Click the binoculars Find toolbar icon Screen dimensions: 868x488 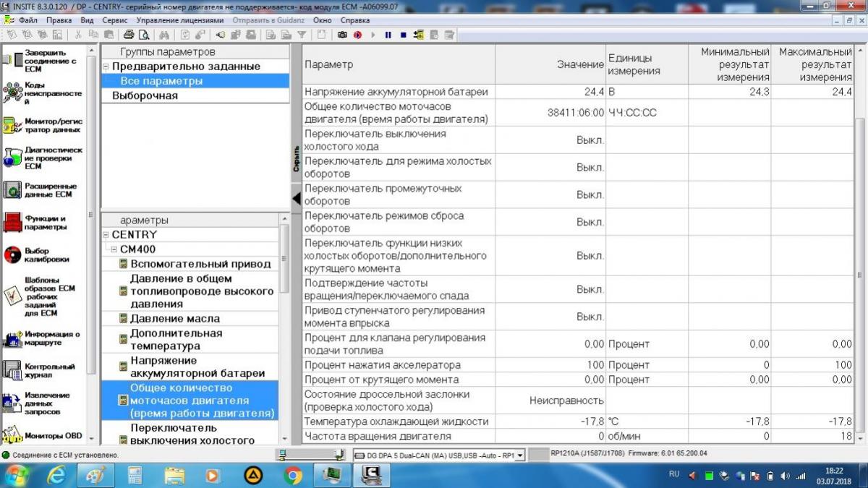click(164, 35)
